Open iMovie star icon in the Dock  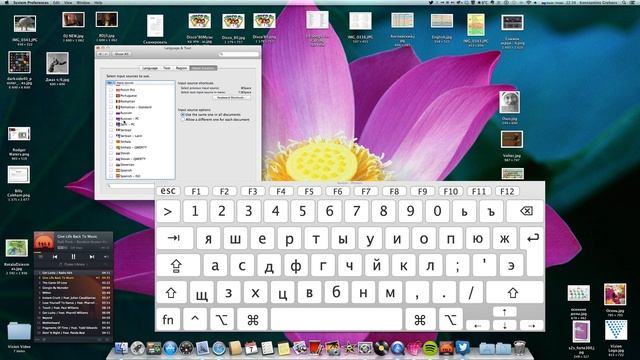349,348
